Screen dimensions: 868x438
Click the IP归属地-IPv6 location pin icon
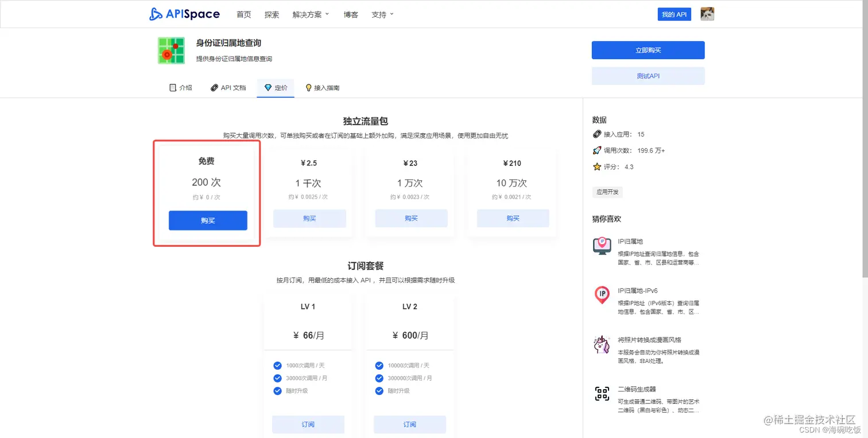point(602,294)
